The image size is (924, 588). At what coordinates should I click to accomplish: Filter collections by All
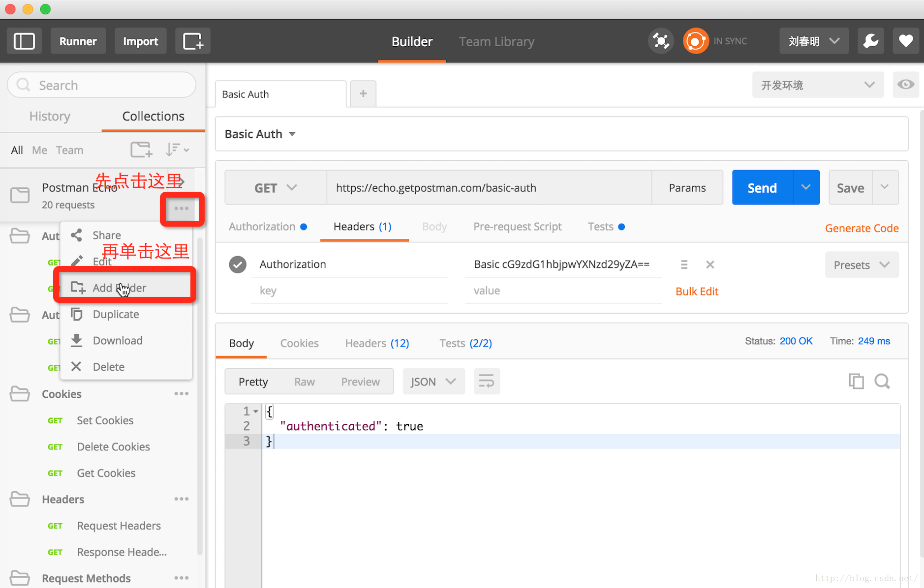tap(17, 150)
